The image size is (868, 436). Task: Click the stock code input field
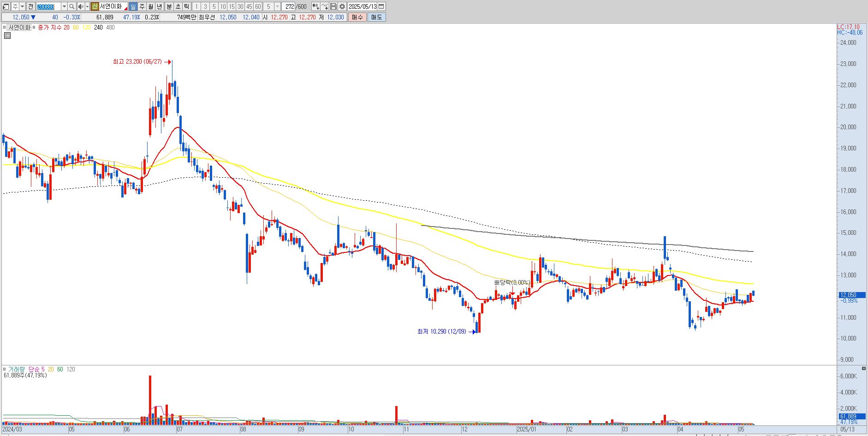point(48,6)
